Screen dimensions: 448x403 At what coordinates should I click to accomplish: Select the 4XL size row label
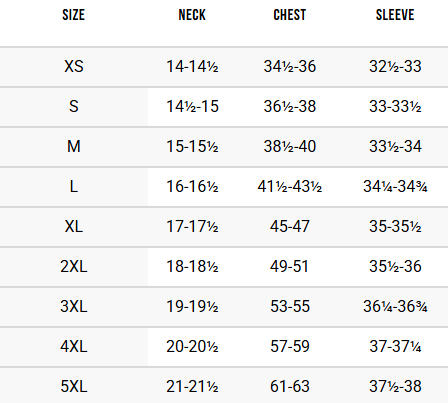point(74,346)
